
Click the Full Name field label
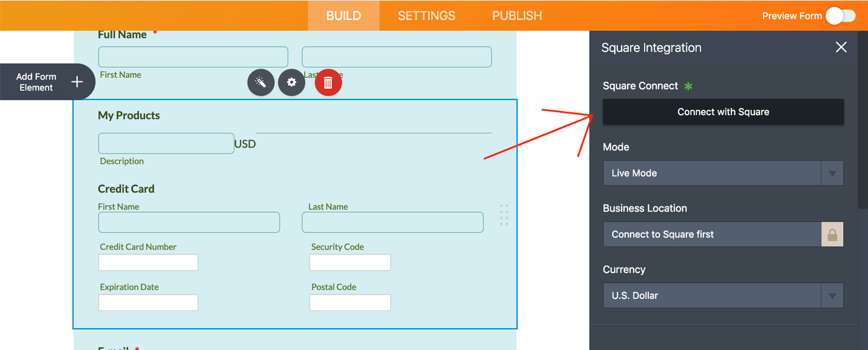pyautogui.click(x=122, y=35)
